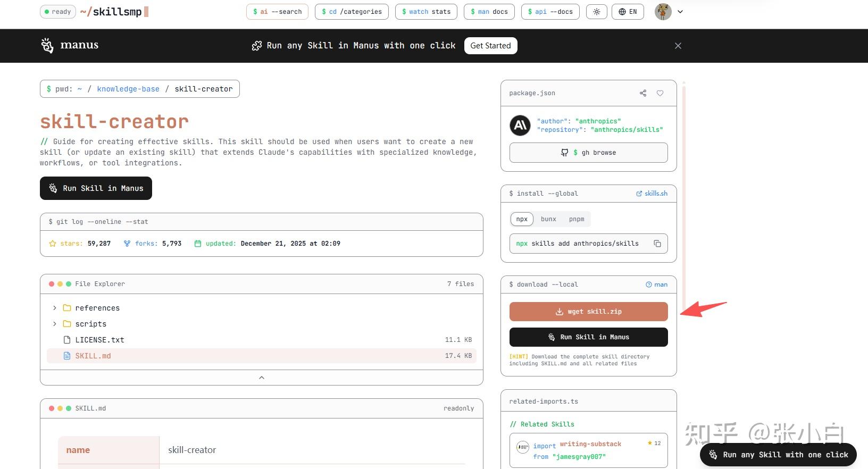Share the package via share icon
The width and height of the screenshot is (868, 469).
tap(643, 93)
